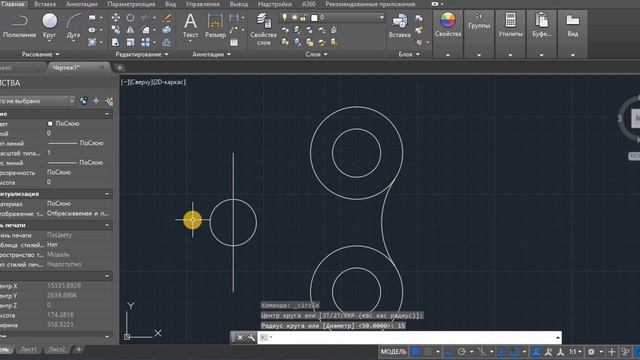Image resolution: width=640 pixels, height=360 pixels.
Task: Click the Select Objects icon in Properties palette
Action: [96, 101]
